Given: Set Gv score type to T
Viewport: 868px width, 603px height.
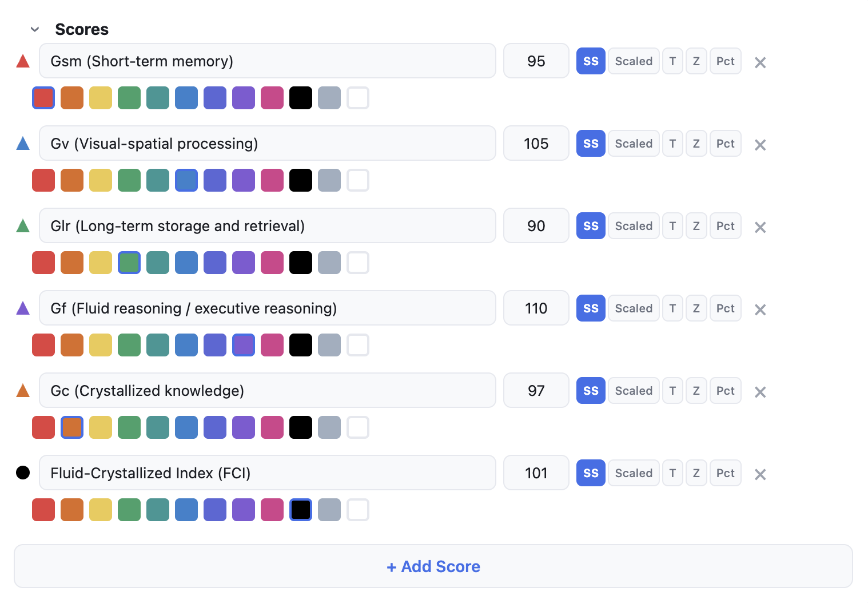Looking at the screenshot, I should [672, 144].
